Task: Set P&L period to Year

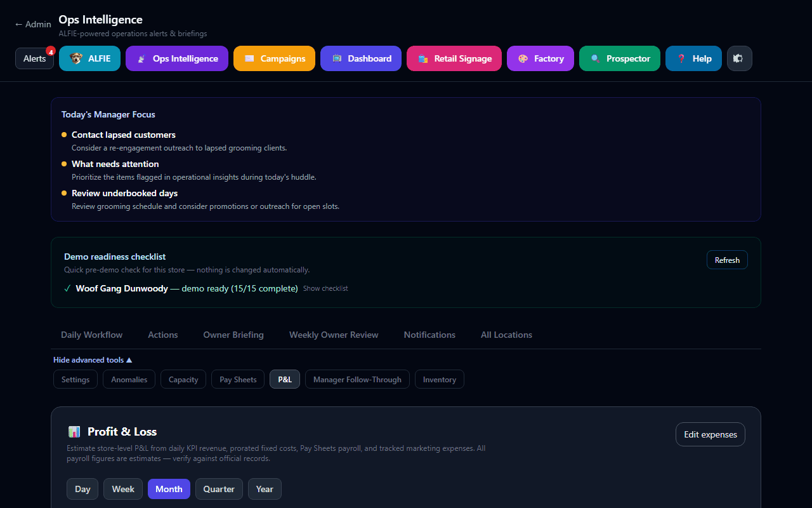Action: pos(265,489)
